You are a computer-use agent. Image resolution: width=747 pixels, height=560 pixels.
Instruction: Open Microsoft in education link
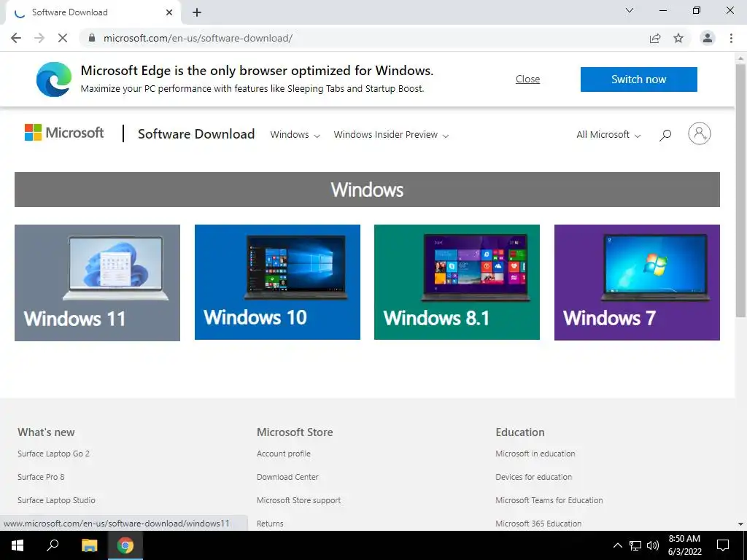(535, 454)
